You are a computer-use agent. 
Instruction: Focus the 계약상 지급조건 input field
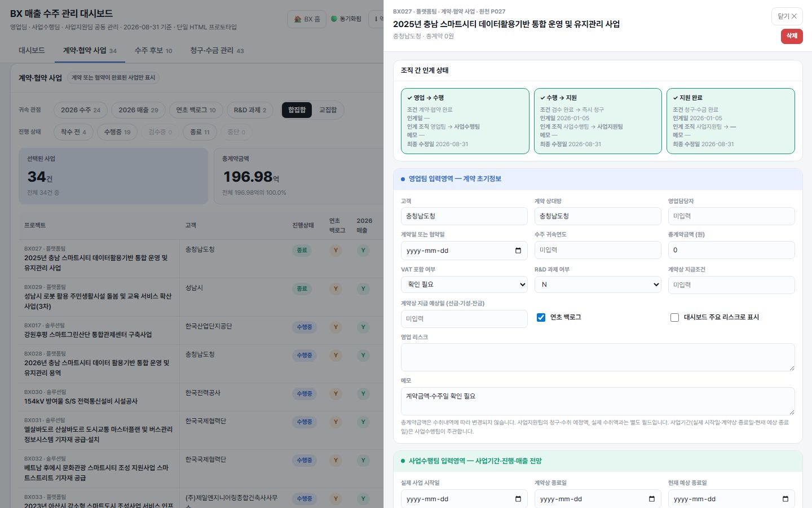tap(731, 285)
